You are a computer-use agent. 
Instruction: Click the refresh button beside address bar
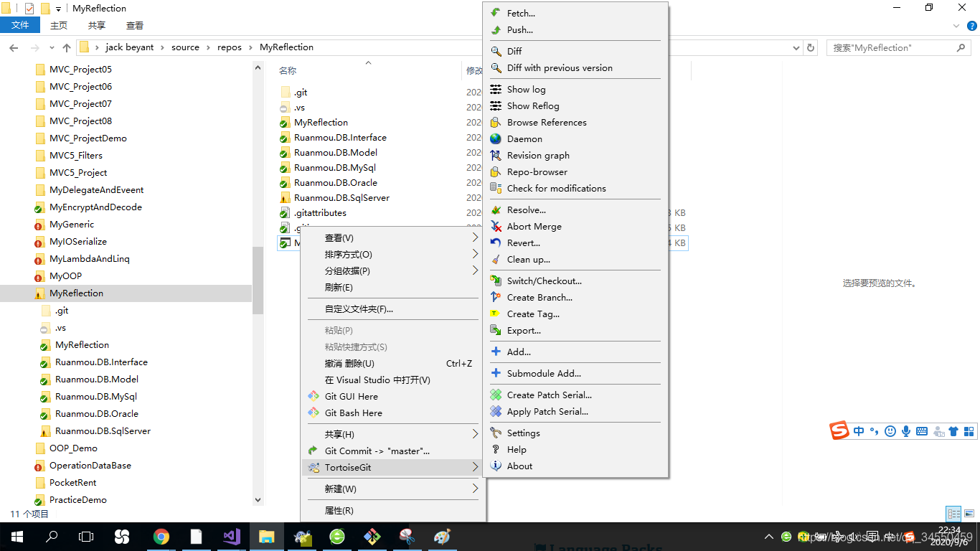pyautogui.click(x=811, y=47)
